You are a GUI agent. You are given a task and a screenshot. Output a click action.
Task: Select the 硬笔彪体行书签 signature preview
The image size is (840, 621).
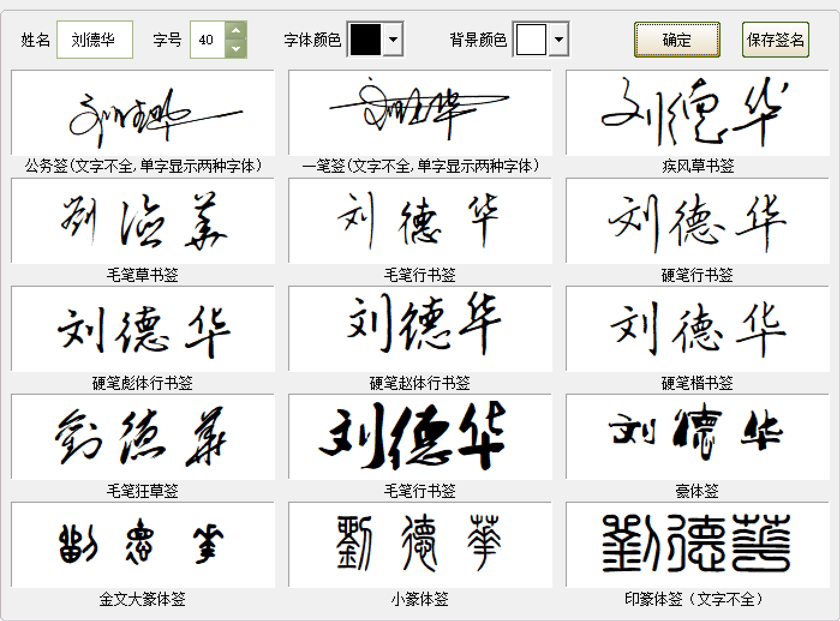(143, 329)
